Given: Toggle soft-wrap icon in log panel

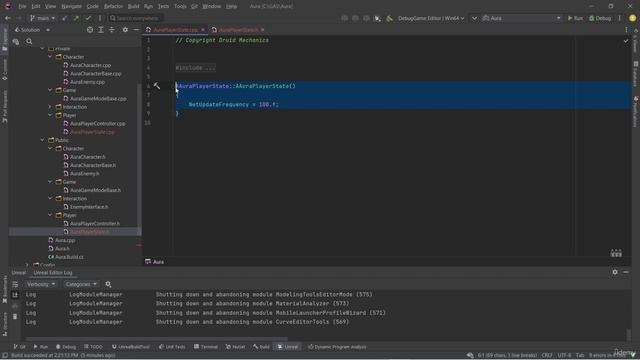Looking at the screenshot, I should click(x=15, y=284).
